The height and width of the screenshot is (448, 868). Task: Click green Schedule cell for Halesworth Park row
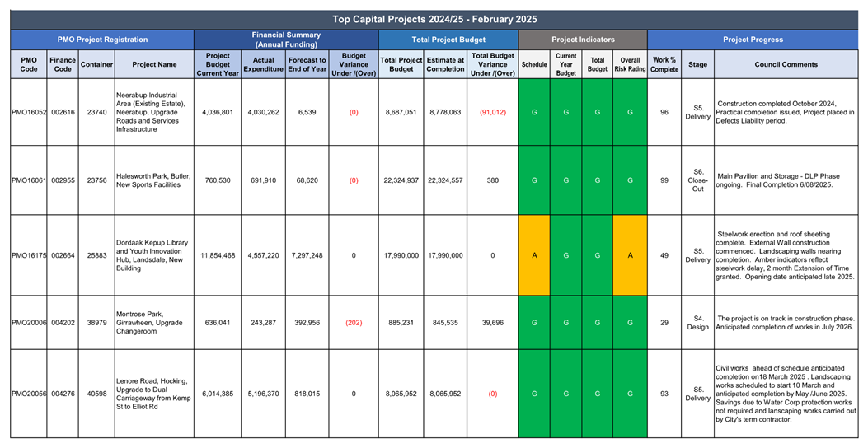pyautogui.click(x=534, y=180)
